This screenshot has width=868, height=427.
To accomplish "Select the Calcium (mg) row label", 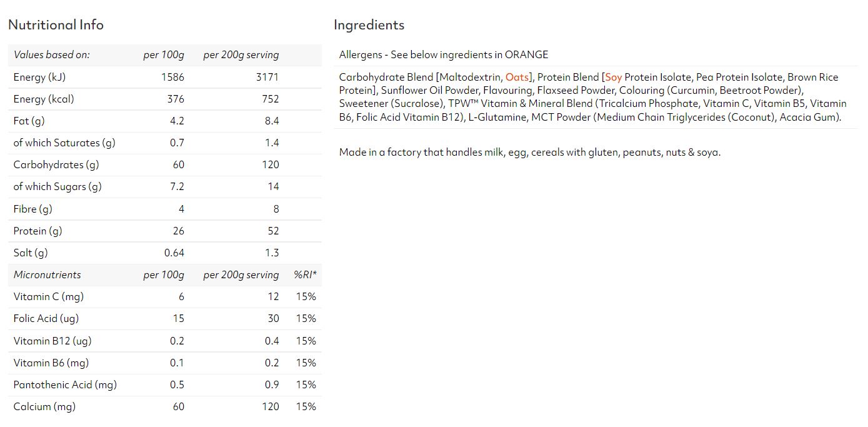I will (x=44, y=406).
